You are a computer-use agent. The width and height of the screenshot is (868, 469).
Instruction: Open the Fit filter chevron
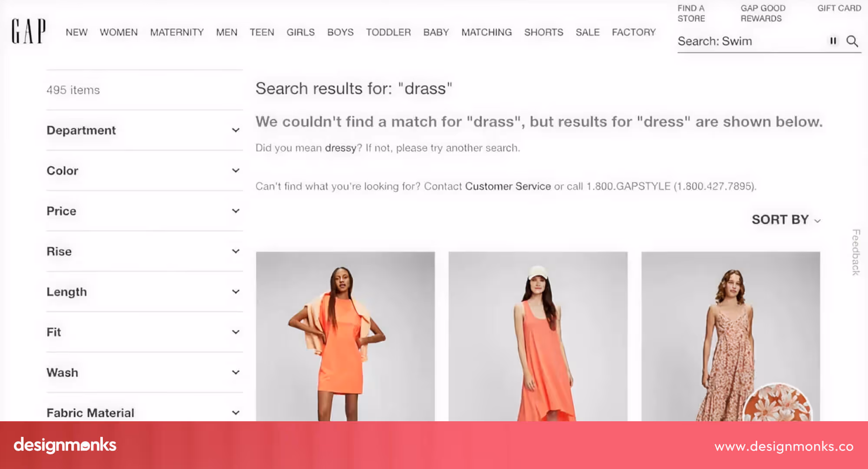[x=236, y=332]
